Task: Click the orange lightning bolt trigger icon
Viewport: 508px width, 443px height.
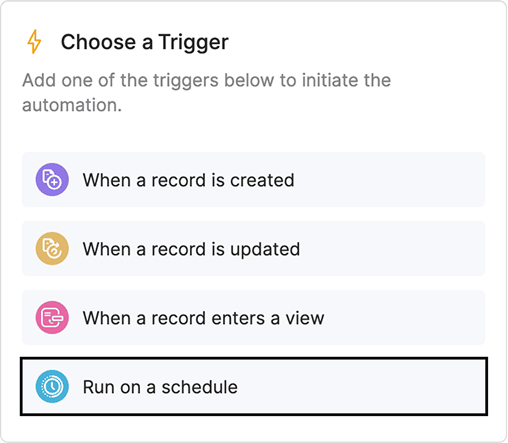Action: [x=34, y=42]
